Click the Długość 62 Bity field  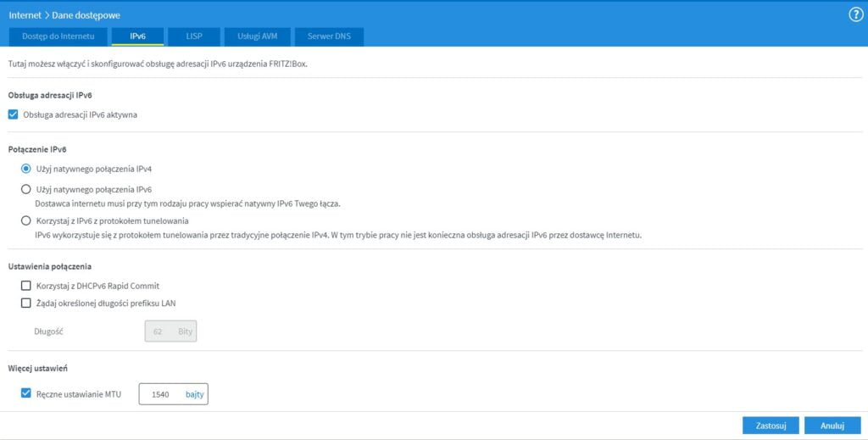point(170,331)
